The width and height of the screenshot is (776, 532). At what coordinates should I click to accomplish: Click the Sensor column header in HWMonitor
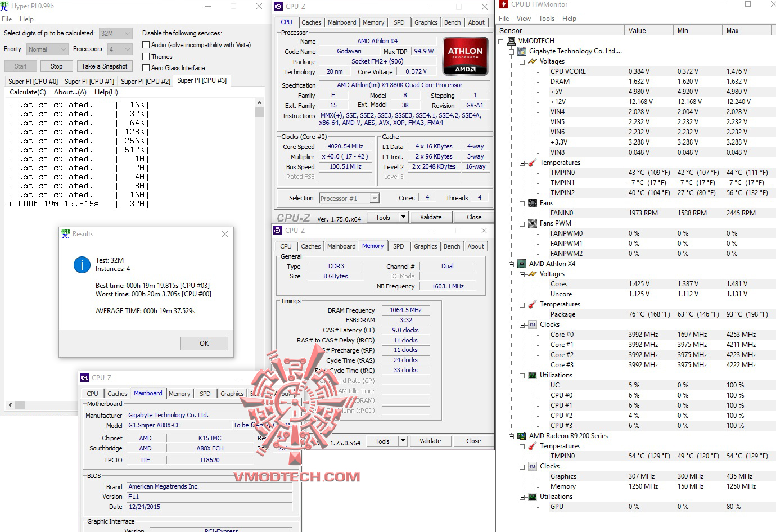[561, 31]
